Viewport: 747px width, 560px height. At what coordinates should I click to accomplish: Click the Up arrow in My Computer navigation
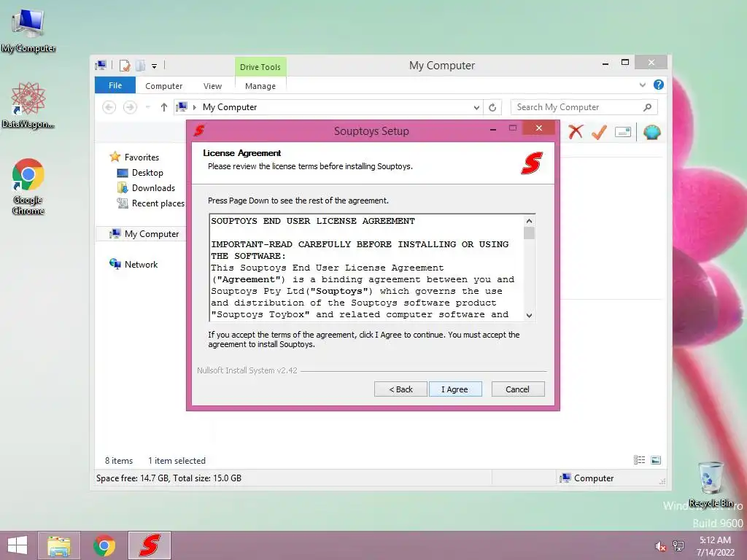tap(164, 107)
